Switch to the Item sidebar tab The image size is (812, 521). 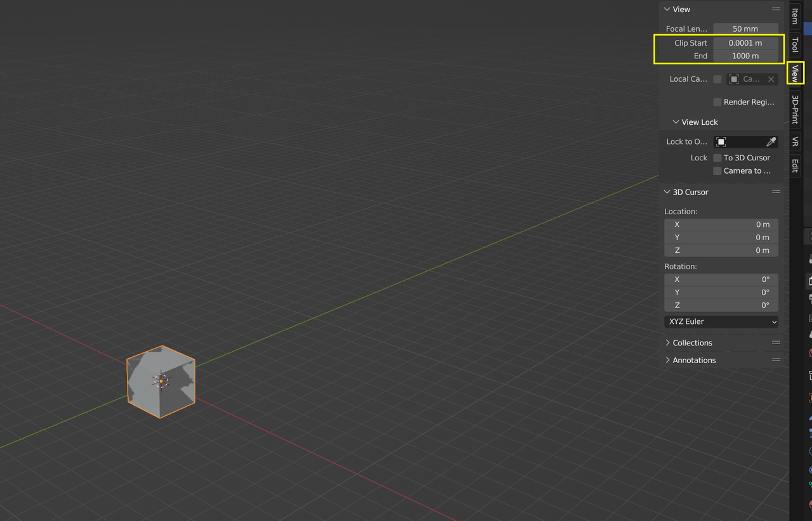click(795, 16)
